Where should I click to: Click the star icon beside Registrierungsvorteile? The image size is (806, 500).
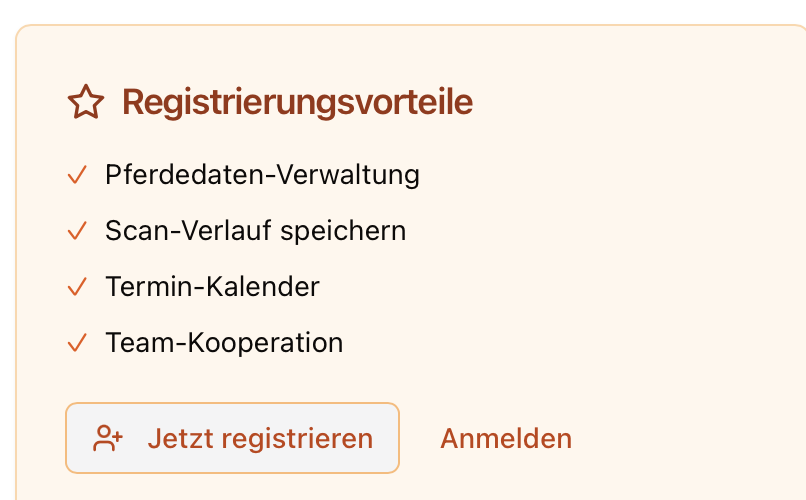86,102
